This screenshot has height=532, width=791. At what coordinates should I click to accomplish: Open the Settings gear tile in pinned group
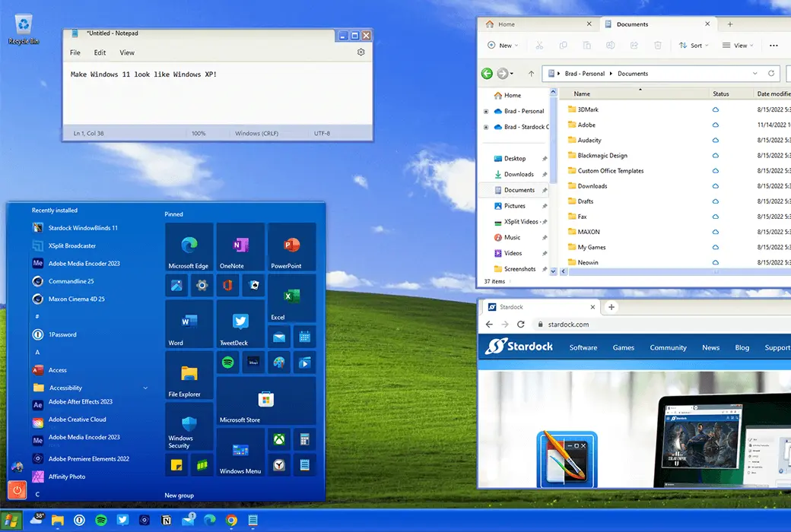202,286
